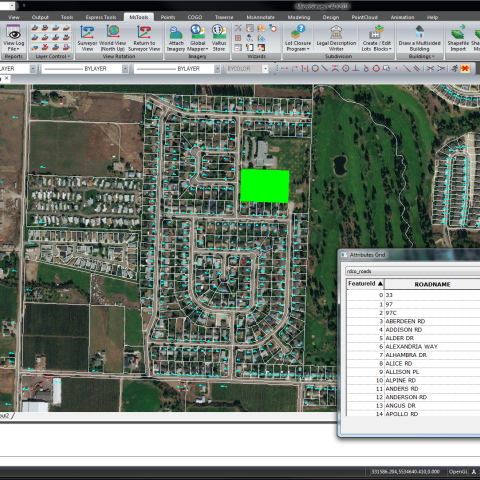This screenshot has height=480, width=480.
Task: Enable the center snap circle icon
Action: [346, 68]
